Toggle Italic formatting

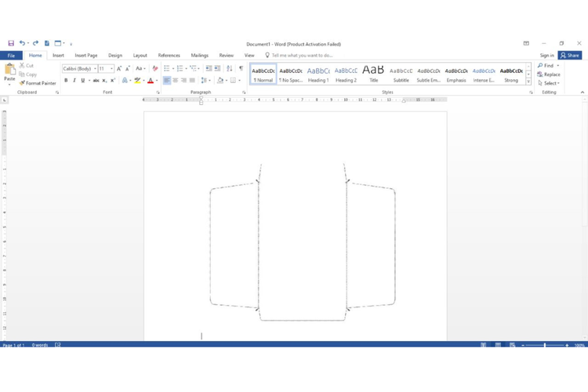(74, 81)
